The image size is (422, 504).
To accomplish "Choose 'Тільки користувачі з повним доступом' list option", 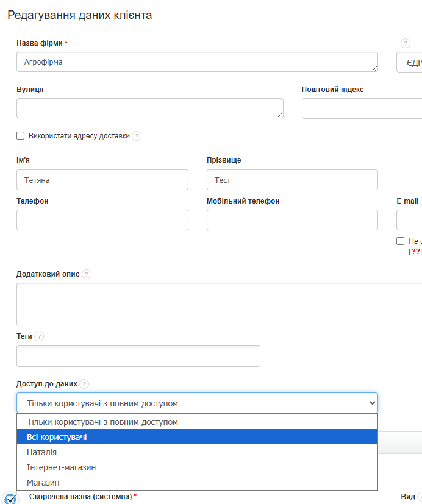I will point(197,422).
